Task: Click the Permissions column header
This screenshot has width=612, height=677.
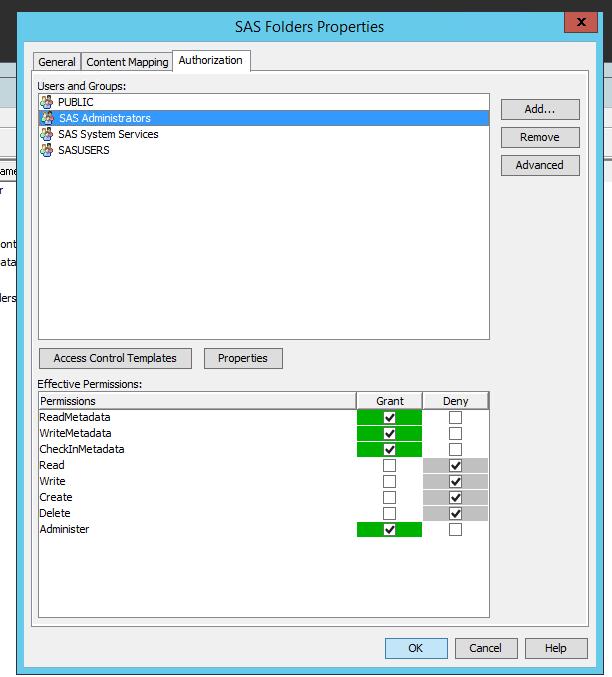Action: (x=197, y=401)
